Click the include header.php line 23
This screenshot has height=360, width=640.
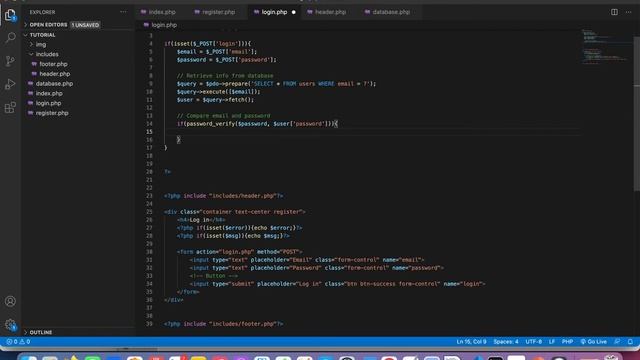pyautogui.click(x=223, y=196)
